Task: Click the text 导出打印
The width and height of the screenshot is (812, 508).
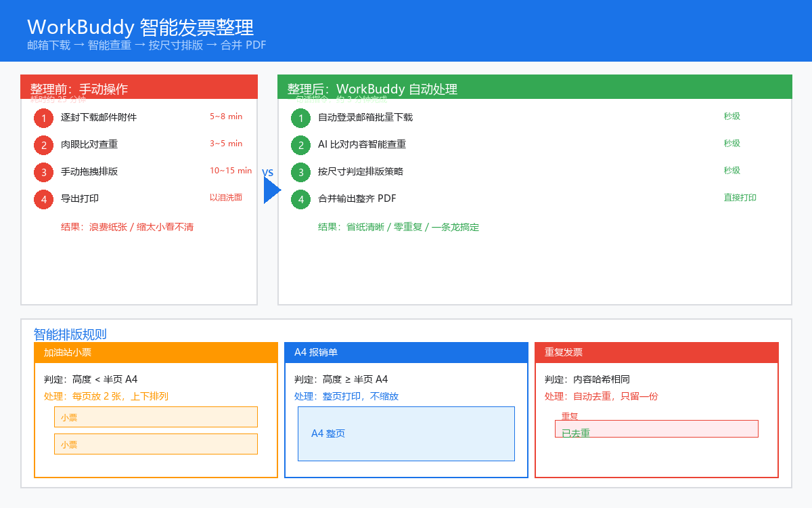Action: click(80, 198)
